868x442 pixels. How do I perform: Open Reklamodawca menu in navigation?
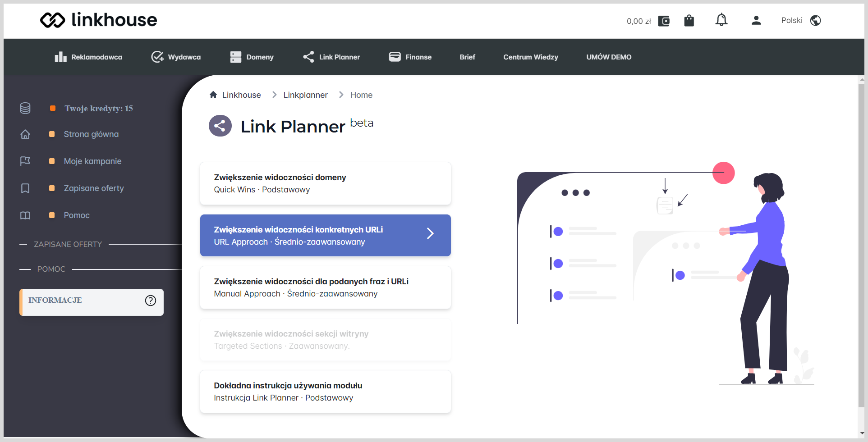pyautogui.click(x=88, y=57)
